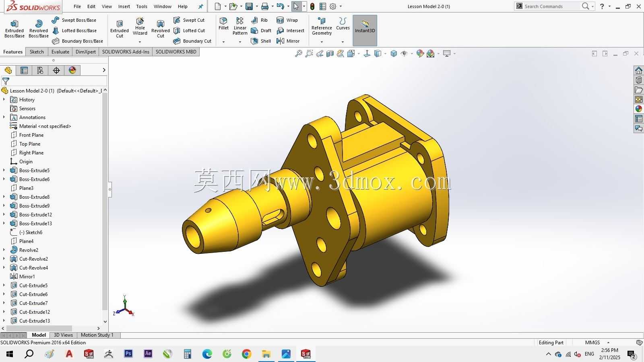Open Google Chrome from the taskbar
Image resolution: width=644 pixels, height=362 pixels.
coord(247,354)
